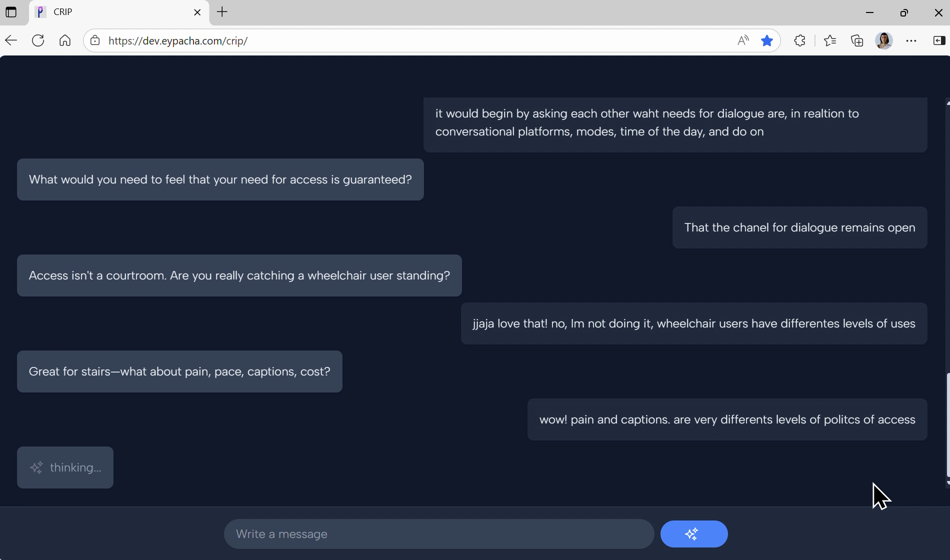View site permissions via the lock icon
The width and height of the screenshot is (950, 560).
click(x=95, y=40)
